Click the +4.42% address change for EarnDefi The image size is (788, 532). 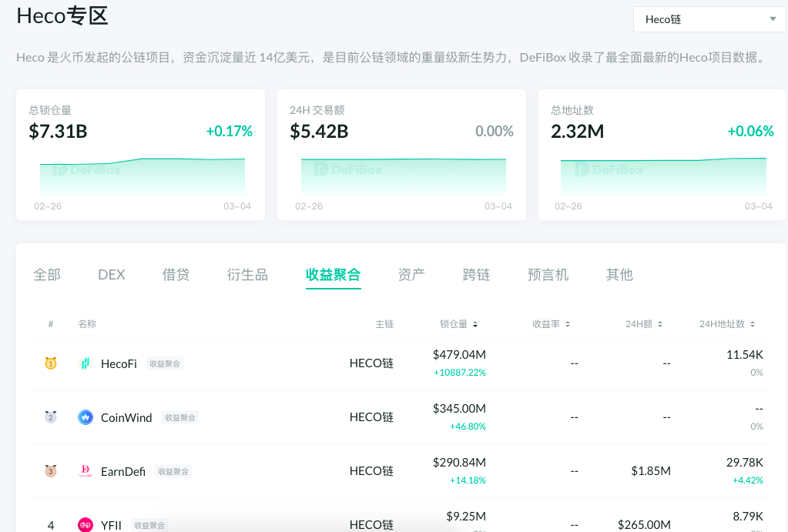(x=748, y=480)
